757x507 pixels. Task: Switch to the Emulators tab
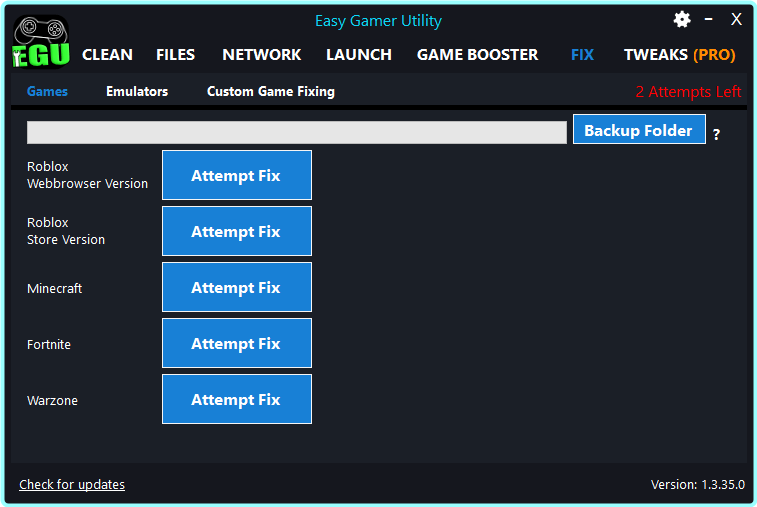tap(137, 91)
